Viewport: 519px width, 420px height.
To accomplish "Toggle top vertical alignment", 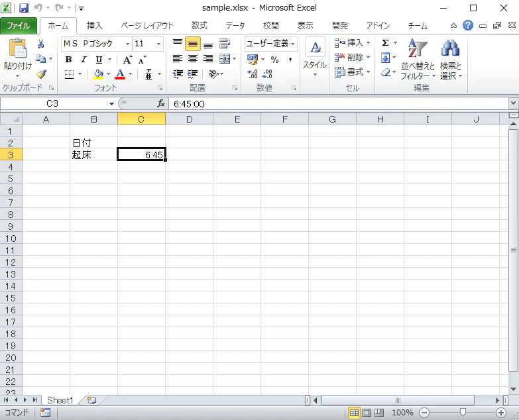I will point(178,44).
